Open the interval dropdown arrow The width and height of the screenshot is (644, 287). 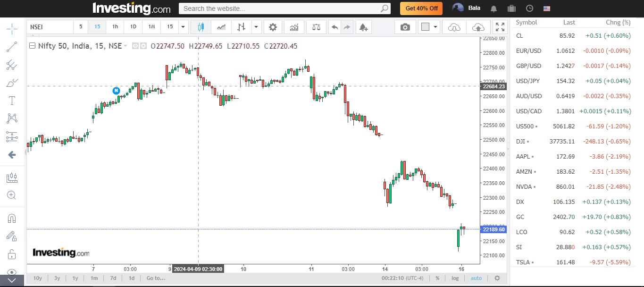coord(183,27)
